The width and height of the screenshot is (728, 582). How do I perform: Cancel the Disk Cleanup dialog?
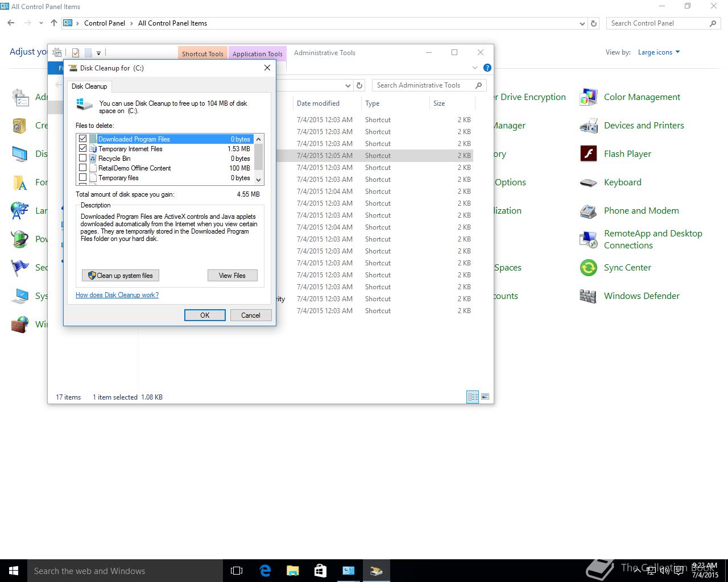(x=251, y=315)
